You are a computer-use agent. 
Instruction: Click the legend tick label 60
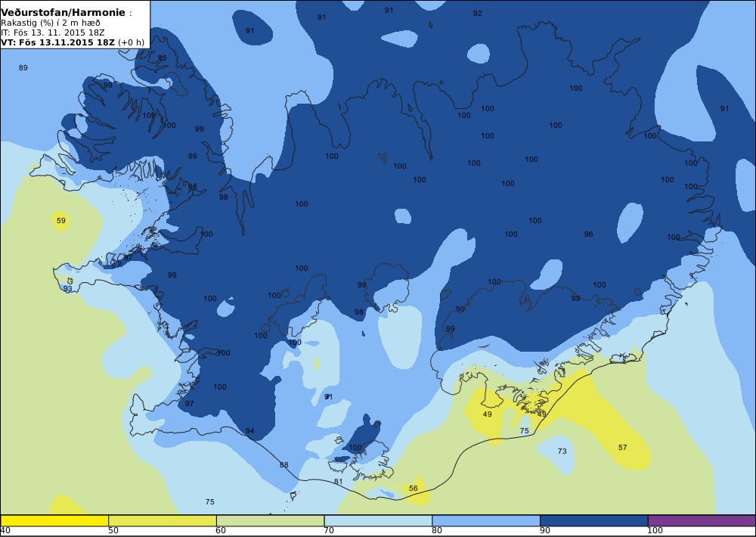click(221, 531)
